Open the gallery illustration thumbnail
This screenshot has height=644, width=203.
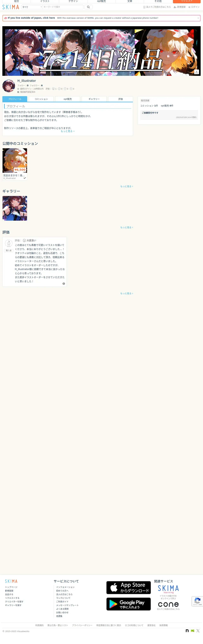(x=15, y=208)
